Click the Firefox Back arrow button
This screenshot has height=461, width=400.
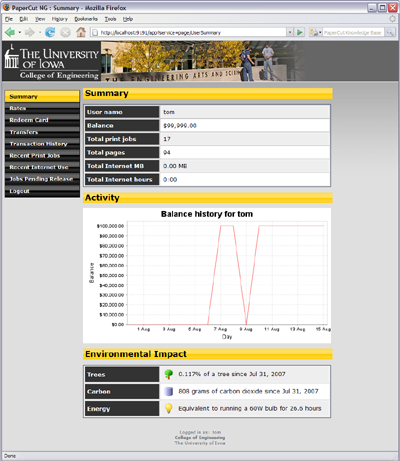click(x=10, y=32)
